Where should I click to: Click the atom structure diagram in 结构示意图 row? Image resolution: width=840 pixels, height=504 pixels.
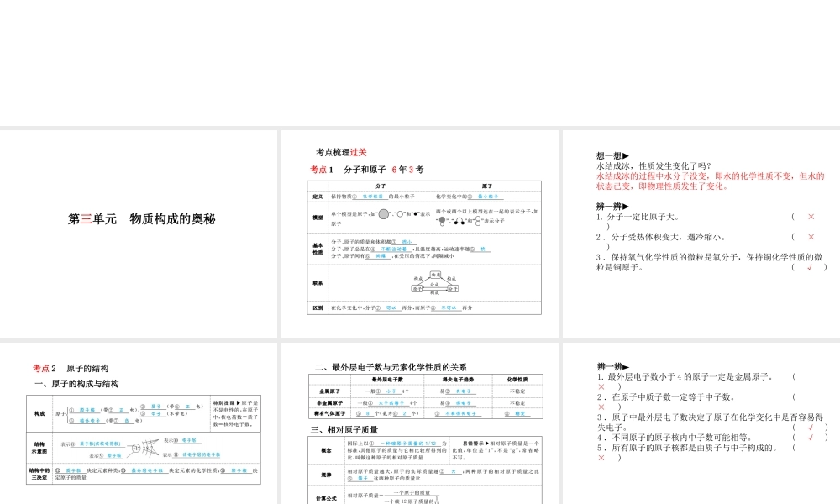tap(144, 447)
